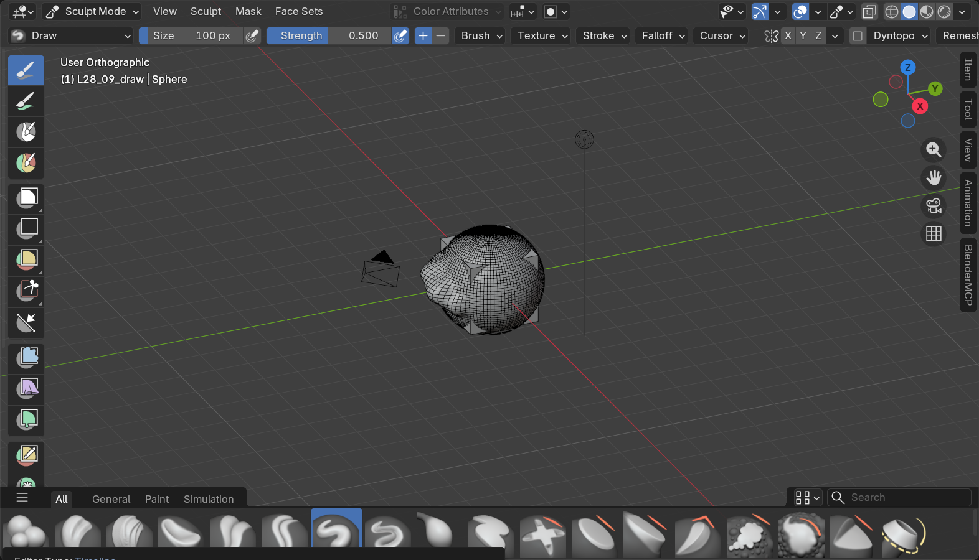Switch to wireframe viewport shading
This screenshot has width=979, height=560.
tap(892, 11)
